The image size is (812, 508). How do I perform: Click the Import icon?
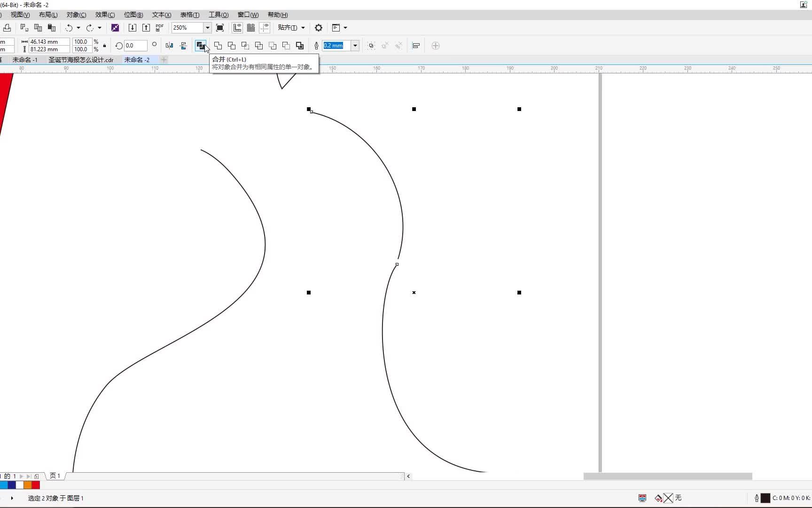pos(133,28)
